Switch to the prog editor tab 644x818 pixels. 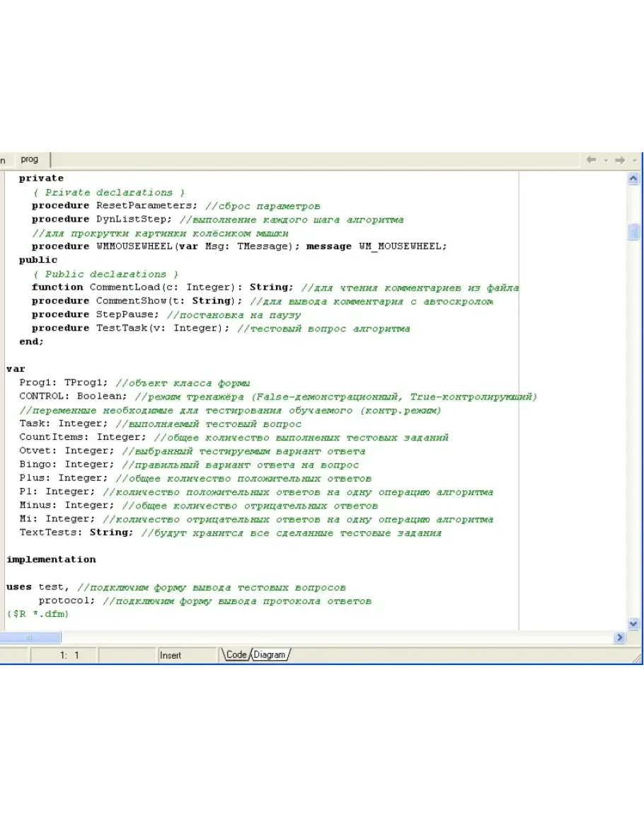[x=30, y=160]
